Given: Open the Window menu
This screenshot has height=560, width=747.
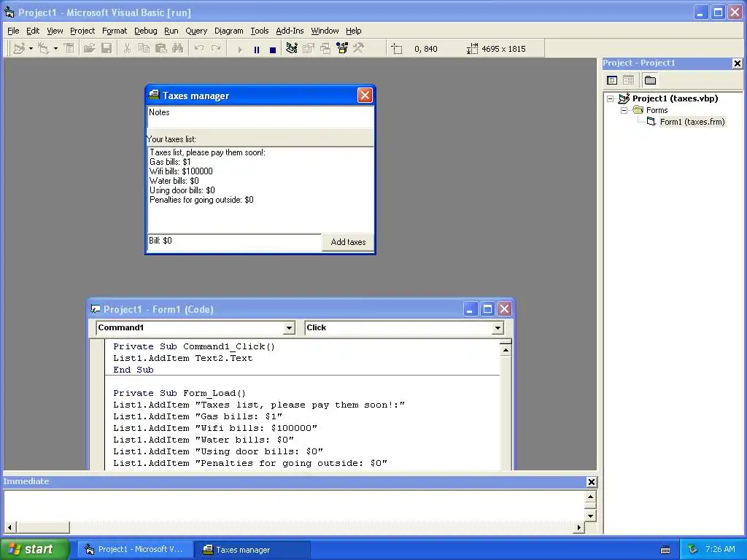Looking at the screenshot, I should click(x=325, y=31).
